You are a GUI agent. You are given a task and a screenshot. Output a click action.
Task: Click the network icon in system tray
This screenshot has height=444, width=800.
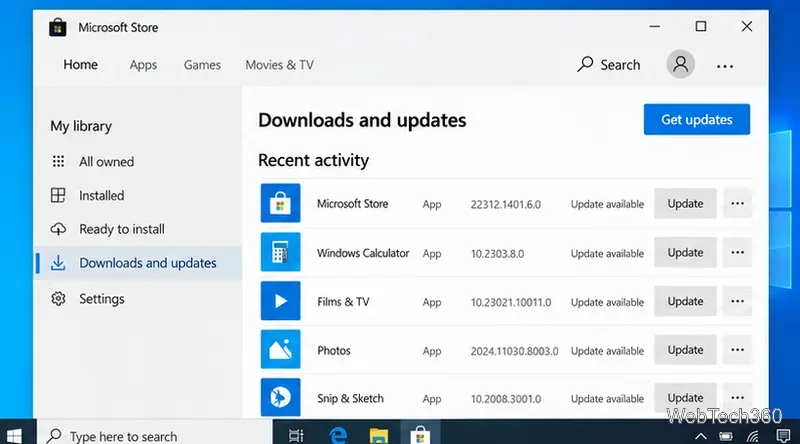[x=753, y=436]
